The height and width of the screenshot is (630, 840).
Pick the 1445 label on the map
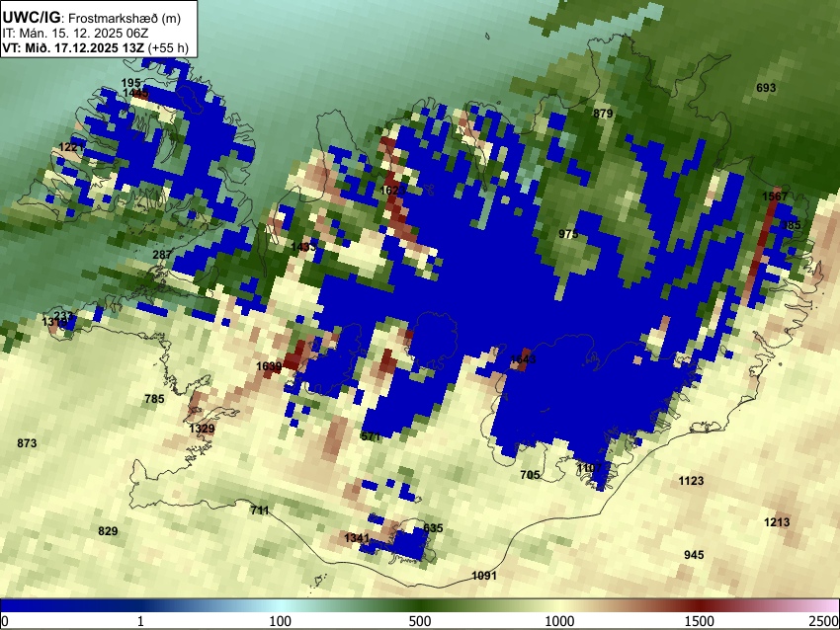point(135,93)
